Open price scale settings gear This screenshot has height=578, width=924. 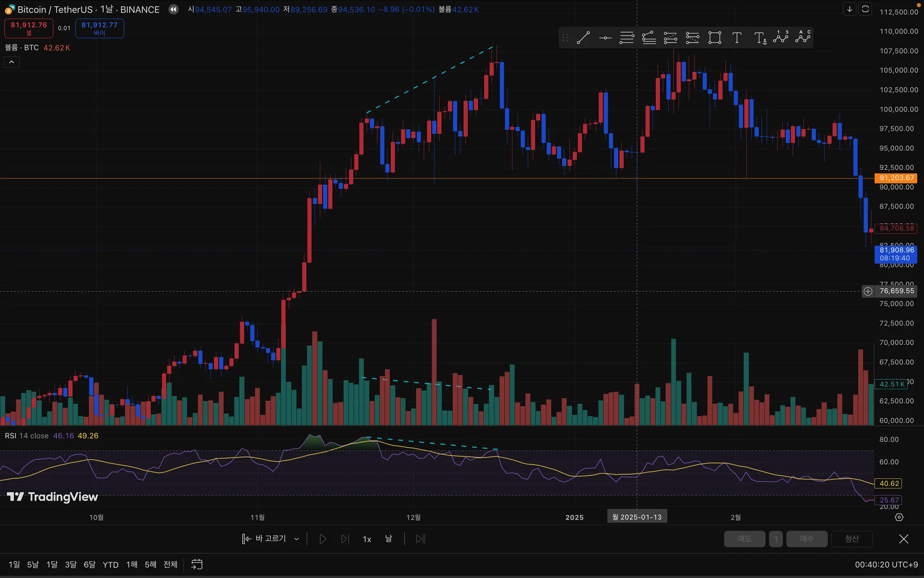(899, 517)
